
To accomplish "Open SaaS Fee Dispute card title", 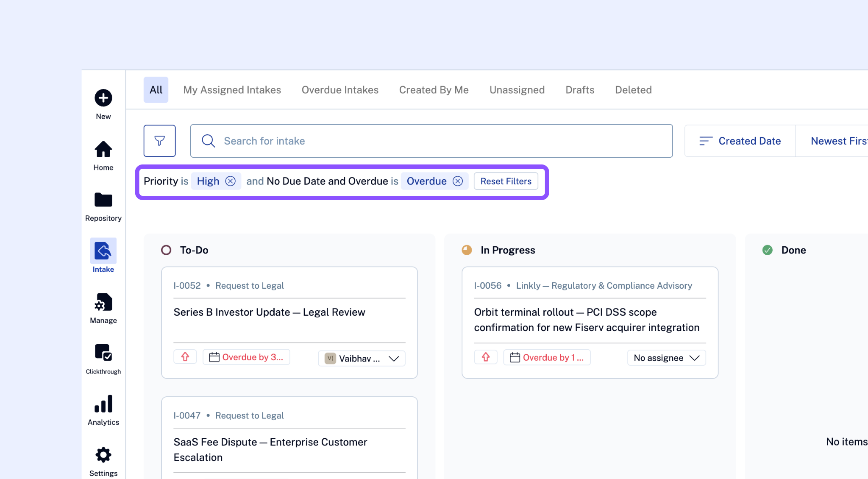I will (x=270, y=449).
